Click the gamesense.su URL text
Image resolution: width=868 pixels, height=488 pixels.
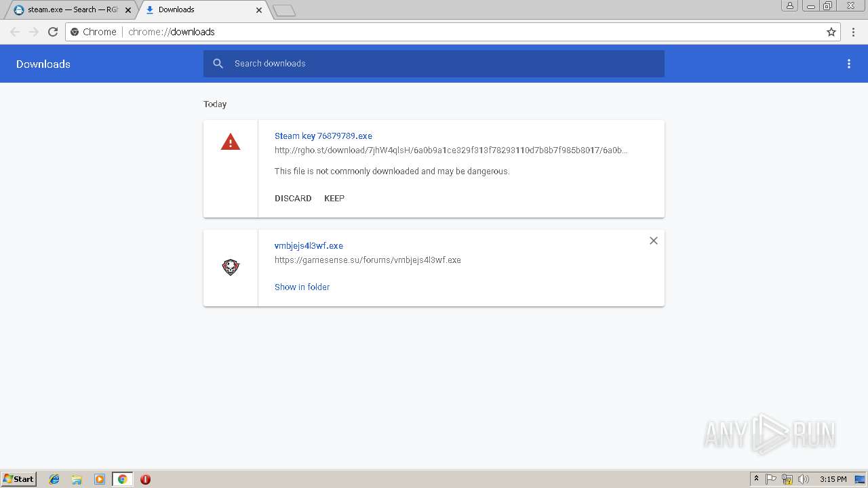[x=368, y=260]
